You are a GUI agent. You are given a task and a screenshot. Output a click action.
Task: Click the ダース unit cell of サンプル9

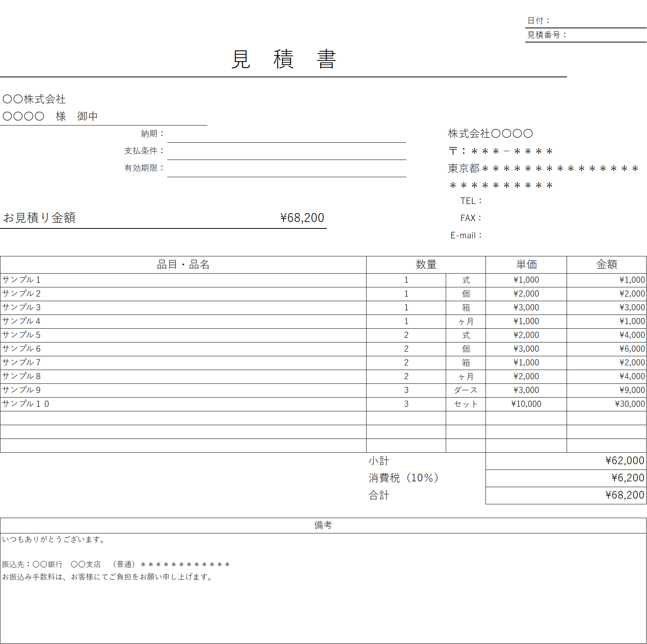pos(466,390)
